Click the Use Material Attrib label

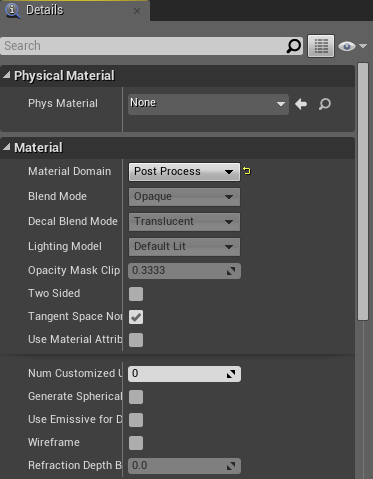pos(75,339)
